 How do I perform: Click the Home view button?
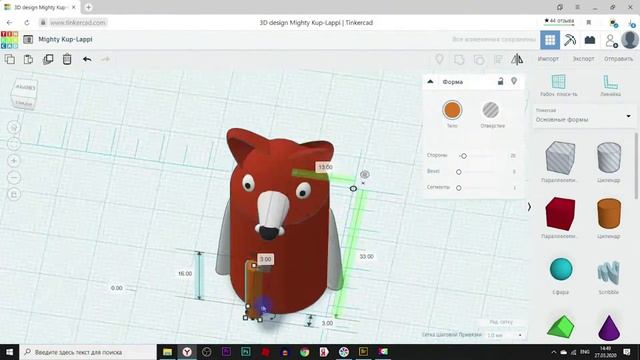pyautogui.click(x=14, y=128)
